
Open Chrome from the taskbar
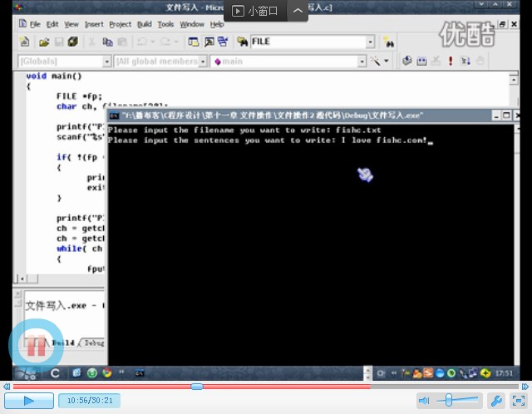(107, 373)
